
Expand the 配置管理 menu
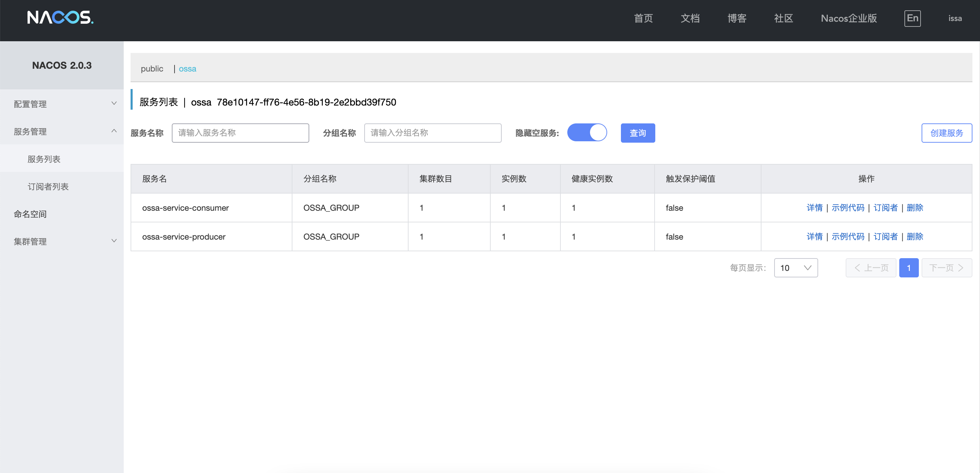coord(62,103)
